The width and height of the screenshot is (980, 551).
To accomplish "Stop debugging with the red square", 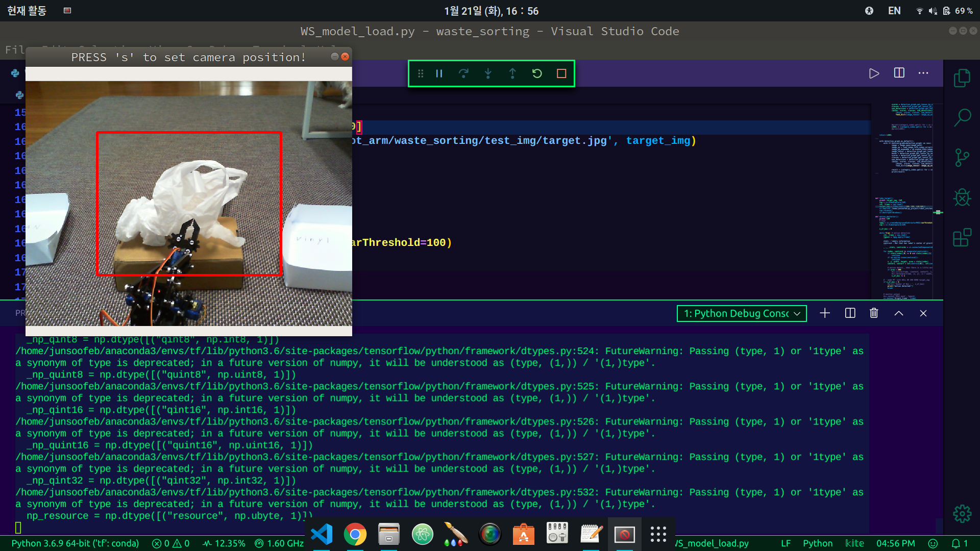I will 561,73.
